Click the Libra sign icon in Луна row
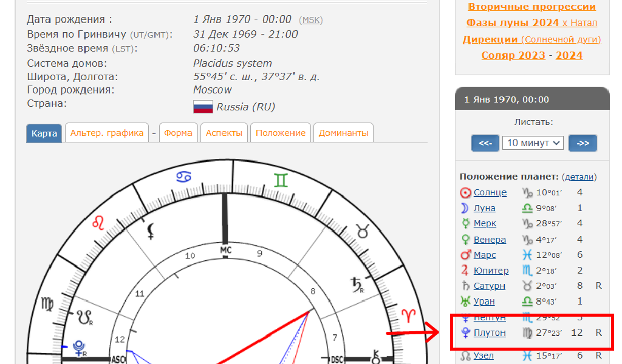Viewport: 622px width, 364px height. (527, 208)
